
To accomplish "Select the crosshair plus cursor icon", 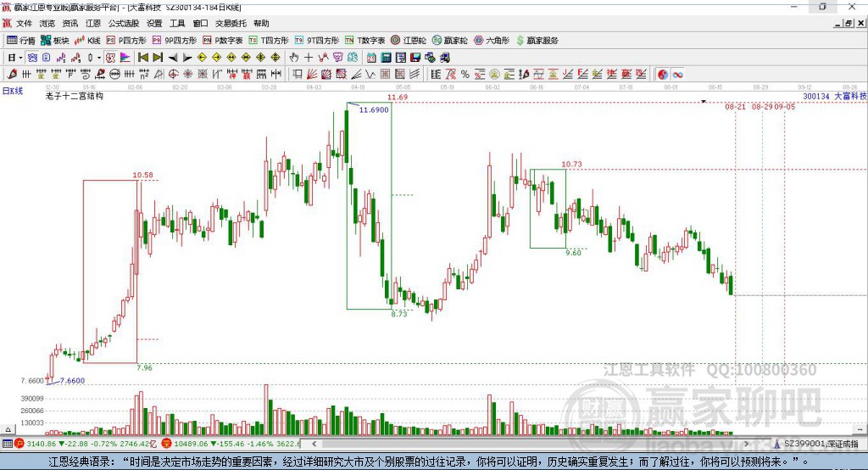I will pyautogui.click(x=309, y=58).
